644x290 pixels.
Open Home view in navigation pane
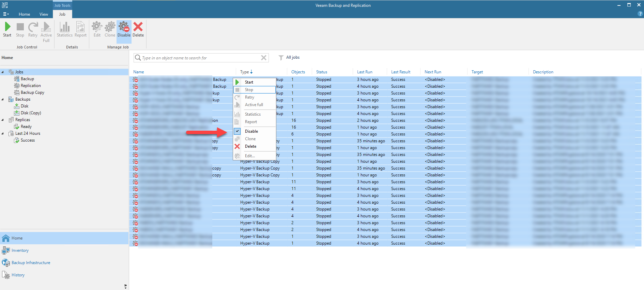click(x=64, y=238)
